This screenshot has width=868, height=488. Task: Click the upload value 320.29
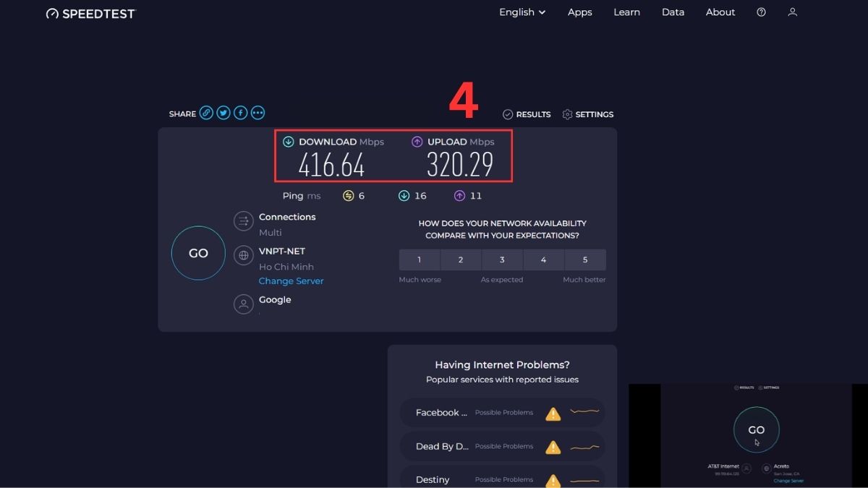[x=460, y=166]
